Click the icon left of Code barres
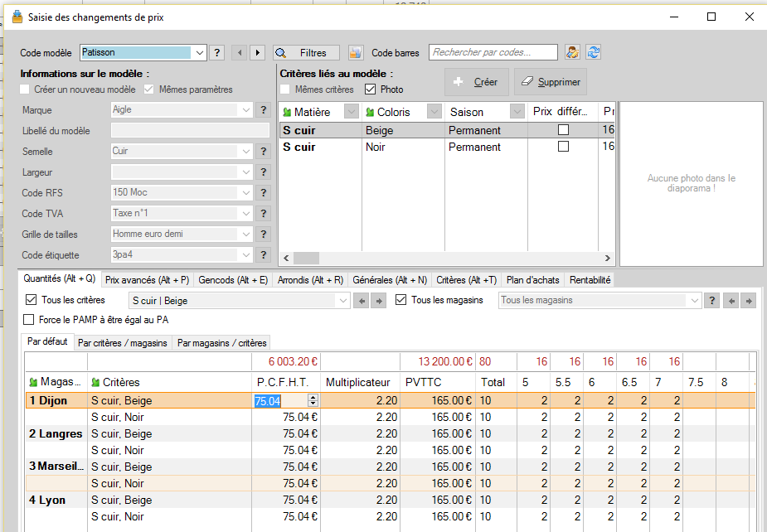Image resolution: width=767 pixels, height=532 pixels. [x=356, y=53]
